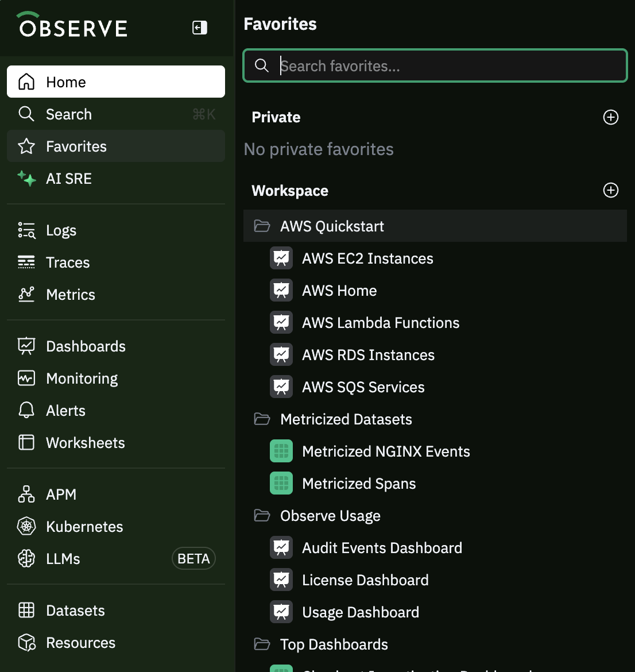Collapse the Top Dashboards folder
This screenshot has width=635, height=672.
pyautogui.click(x=435, y=644)
